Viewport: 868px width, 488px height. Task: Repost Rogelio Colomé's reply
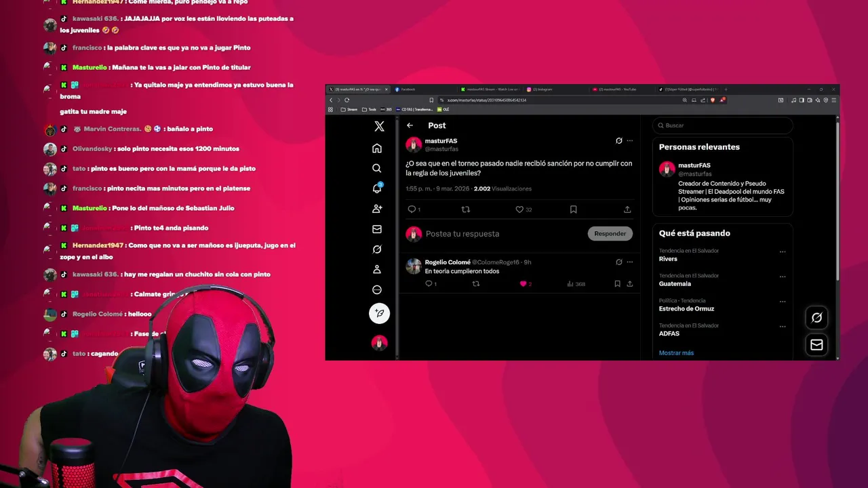click(475, 284)
